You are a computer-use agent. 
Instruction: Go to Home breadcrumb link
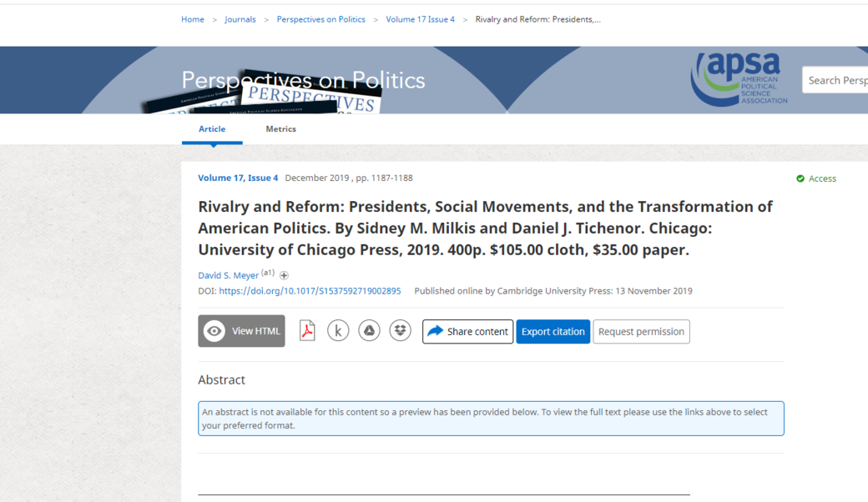pos(193,19)
